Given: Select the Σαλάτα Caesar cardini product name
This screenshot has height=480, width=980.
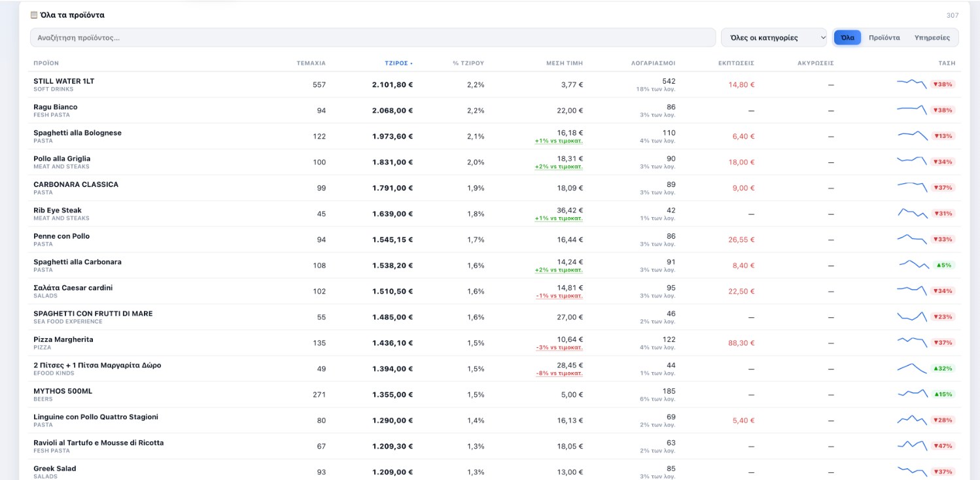Looking at the screenshot, I should click(73, 288).
